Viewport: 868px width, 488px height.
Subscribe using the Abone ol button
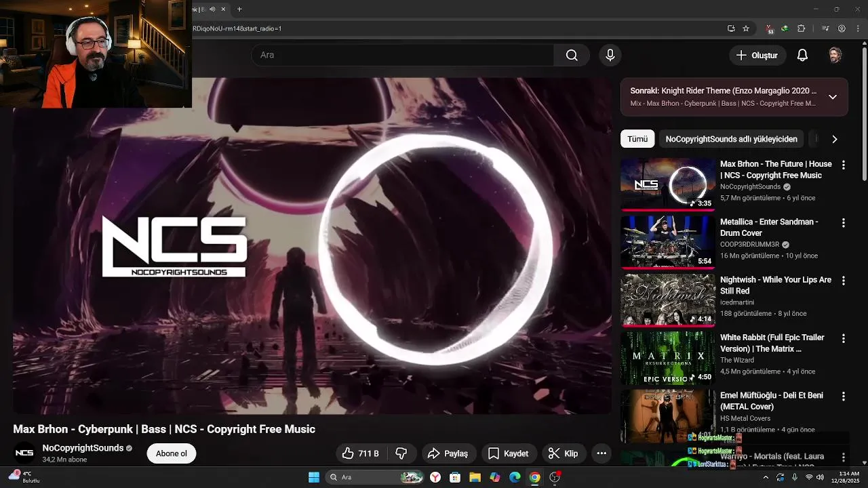pyautogui.click(x=171, y=453)
